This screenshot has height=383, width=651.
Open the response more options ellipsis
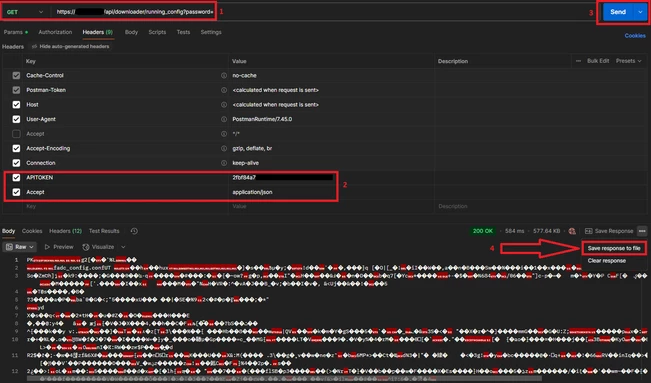642,231
